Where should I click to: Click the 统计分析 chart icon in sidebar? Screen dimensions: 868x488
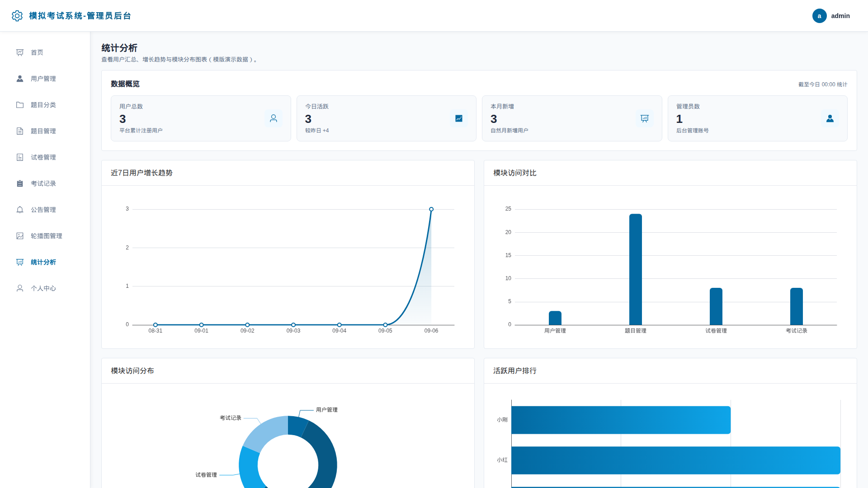[20, 262]
